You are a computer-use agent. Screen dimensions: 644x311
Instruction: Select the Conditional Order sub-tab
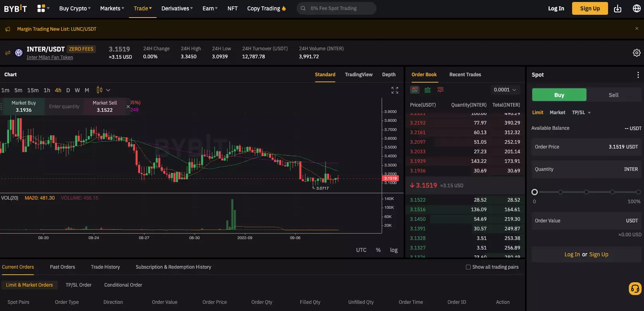pyautogui.click(x=123, y=285)
